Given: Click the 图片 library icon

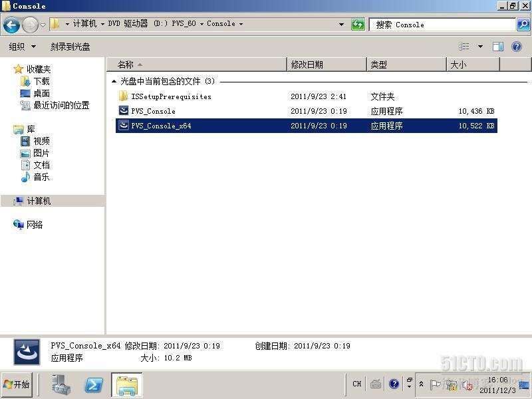Looking at the screenshot, I should click(x=25, y=154).
